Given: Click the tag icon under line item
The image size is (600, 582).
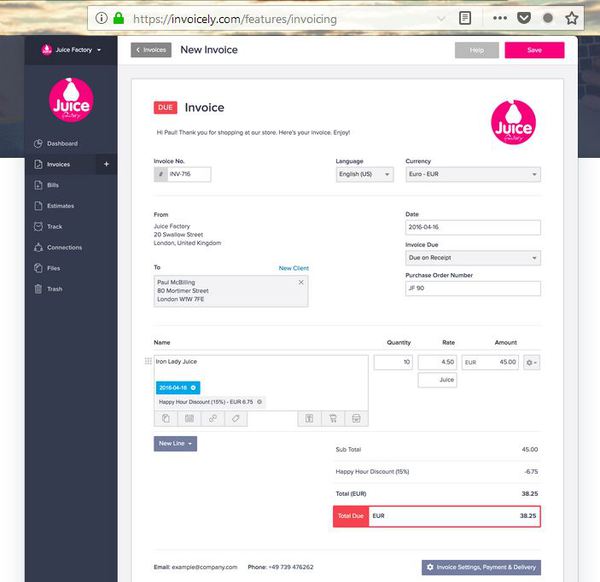Looking at the screenshot, I should [236, 419].
